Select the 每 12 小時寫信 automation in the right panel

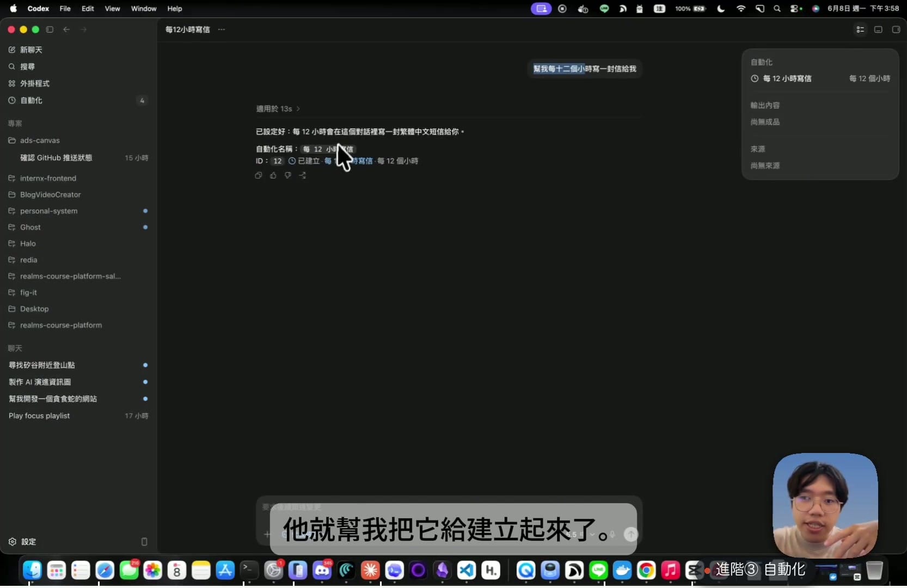[x=820, y=78]
